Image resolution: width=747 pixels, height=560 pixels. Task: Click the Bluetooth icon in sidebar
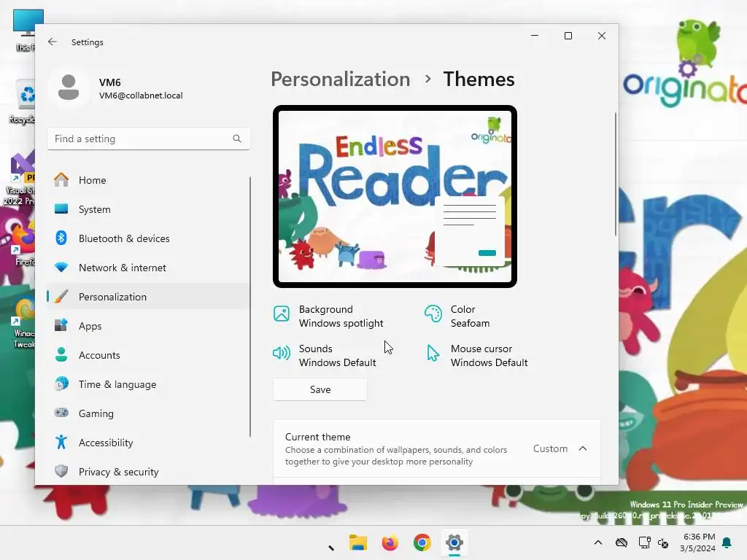click(61, 238)
